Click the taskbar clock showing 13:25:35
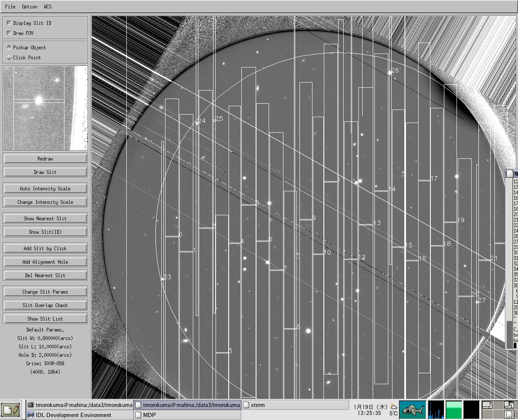Image resolution: width=518 pixels, height=420 pixels. 369,413
